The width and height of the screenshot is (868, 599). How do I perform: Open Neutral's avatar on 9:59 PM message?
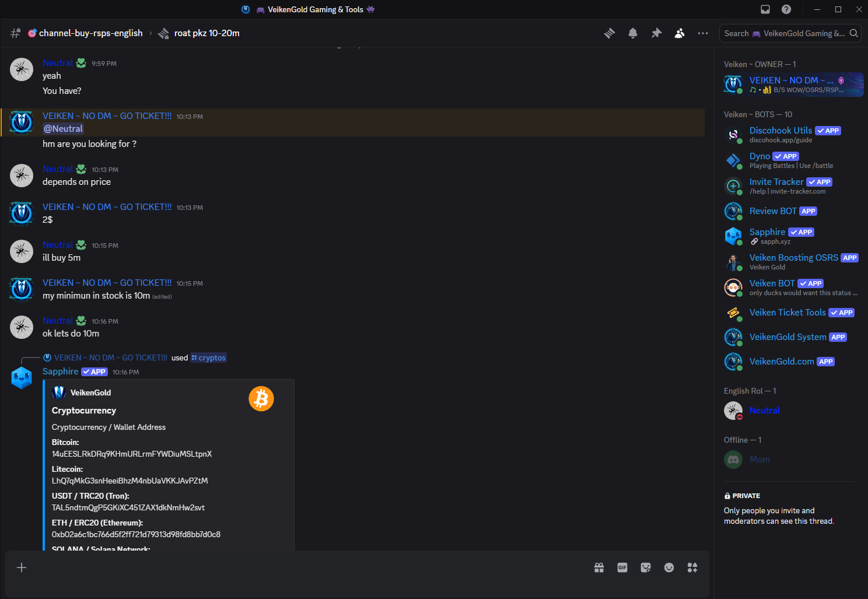coord(22,69)
